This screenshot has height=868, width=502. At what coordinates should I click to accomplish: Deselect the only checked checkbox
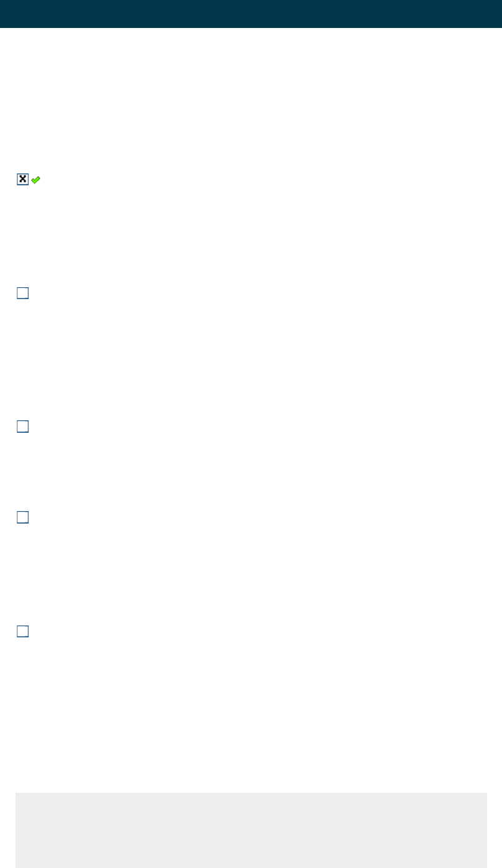tap(23, 179)
